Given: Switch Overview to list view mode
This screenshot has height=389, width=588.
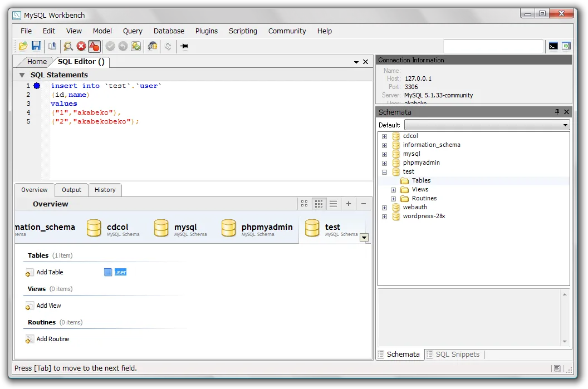Looking at the screenshot, I should tap(333, 203).
